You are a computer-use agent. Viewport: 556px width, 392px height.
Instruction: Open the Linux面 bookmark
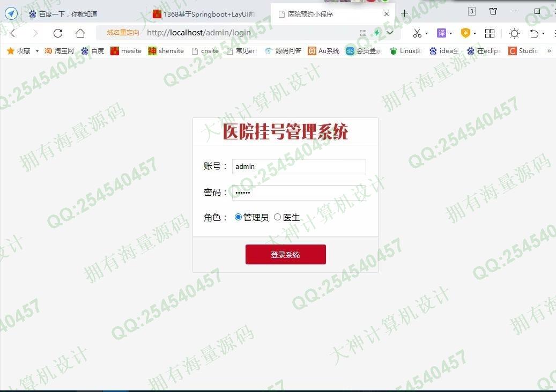(x=406, y=51)
